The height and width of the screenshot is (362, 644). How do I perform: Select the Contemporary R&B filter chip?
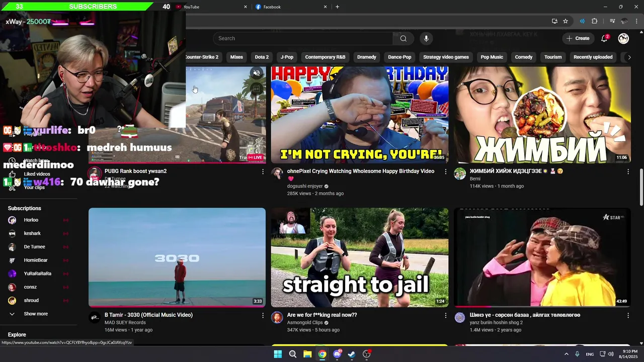point(325,57)
